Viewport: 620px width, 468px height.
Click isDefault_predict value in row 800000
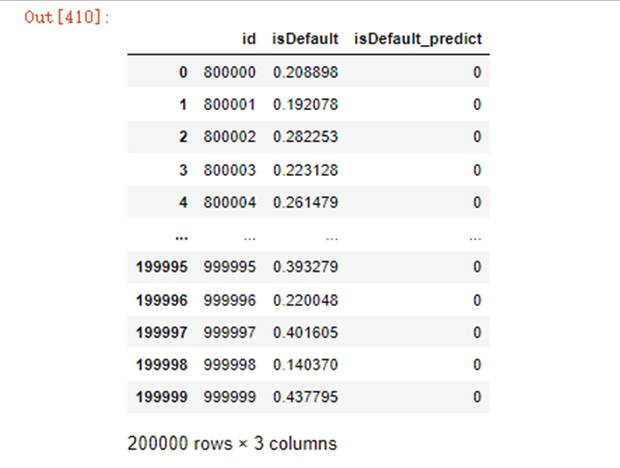tap(477, 72)
